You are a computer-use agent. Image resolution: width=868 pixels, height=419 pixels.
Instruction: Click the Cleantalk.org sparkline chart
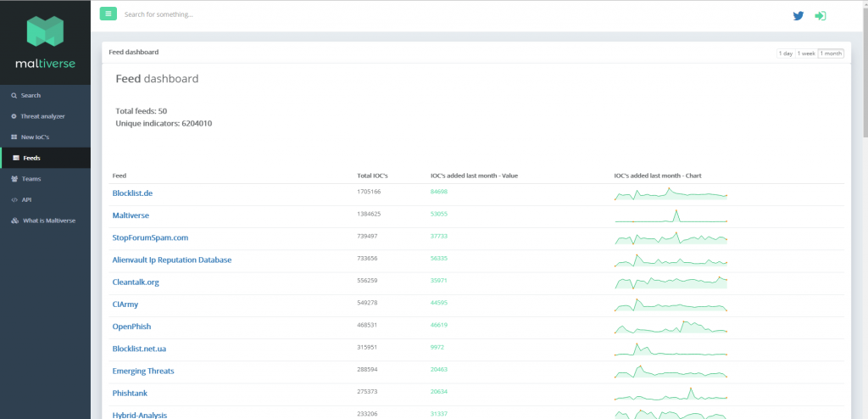click(670, 282)
